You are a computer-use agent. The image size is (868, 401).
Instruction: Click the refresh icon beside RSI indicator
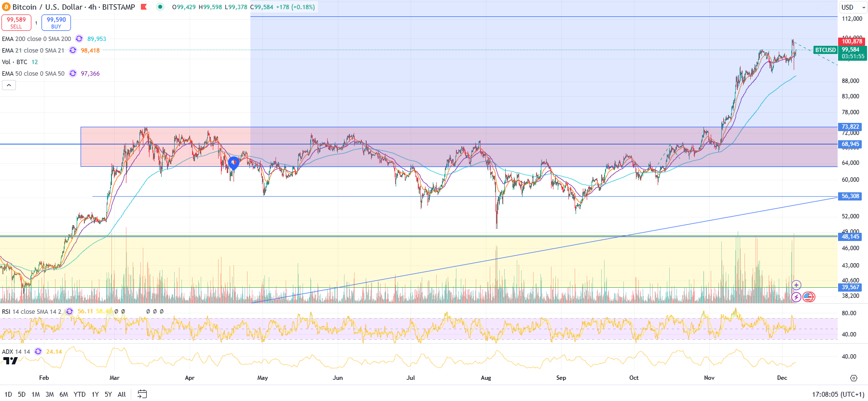coord(69,311)
